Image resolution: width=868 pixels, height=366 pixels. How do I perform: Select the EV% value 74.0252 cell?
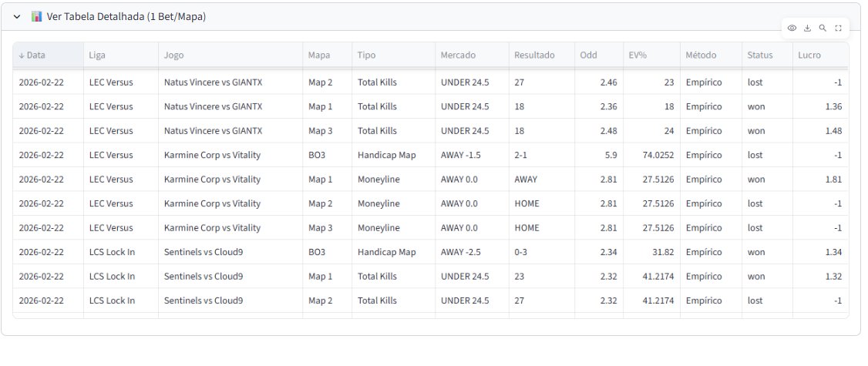[x=651, y=155]
